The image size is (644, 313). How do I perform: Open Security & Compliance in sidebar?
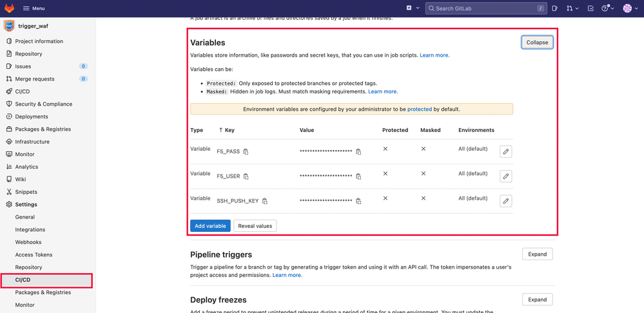(43, 104)
